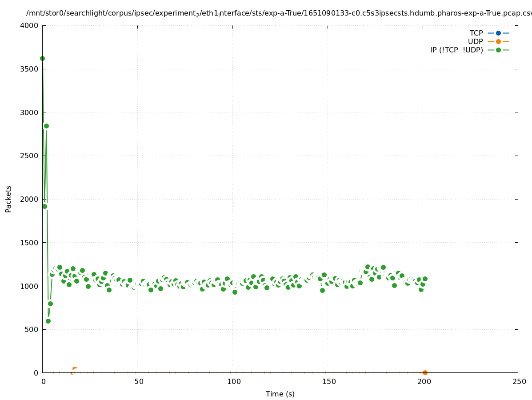532x400 pixels.
Task: Click the 250 tick on the x-axis
Action: [x=519, y=381]
